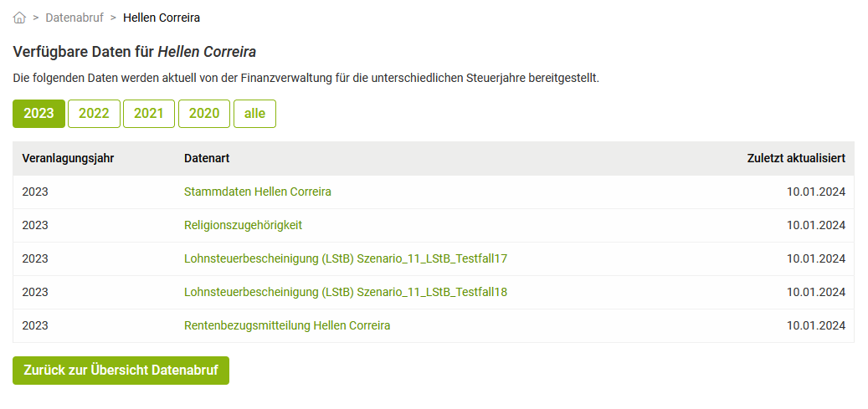Click the Religionszugehörigkeit row date cell

[815, 225]
